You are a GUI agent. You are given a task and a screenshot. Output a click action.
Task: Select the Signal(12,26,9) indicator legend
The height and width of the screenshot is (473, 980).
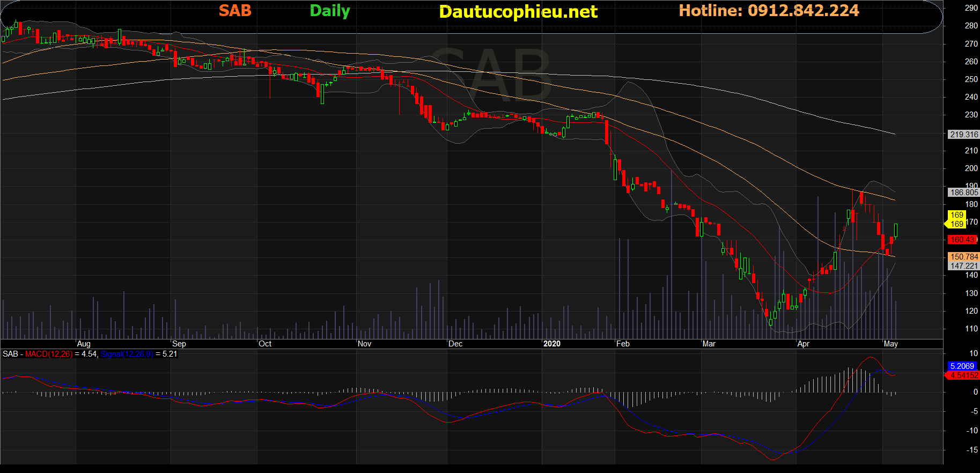127,354
